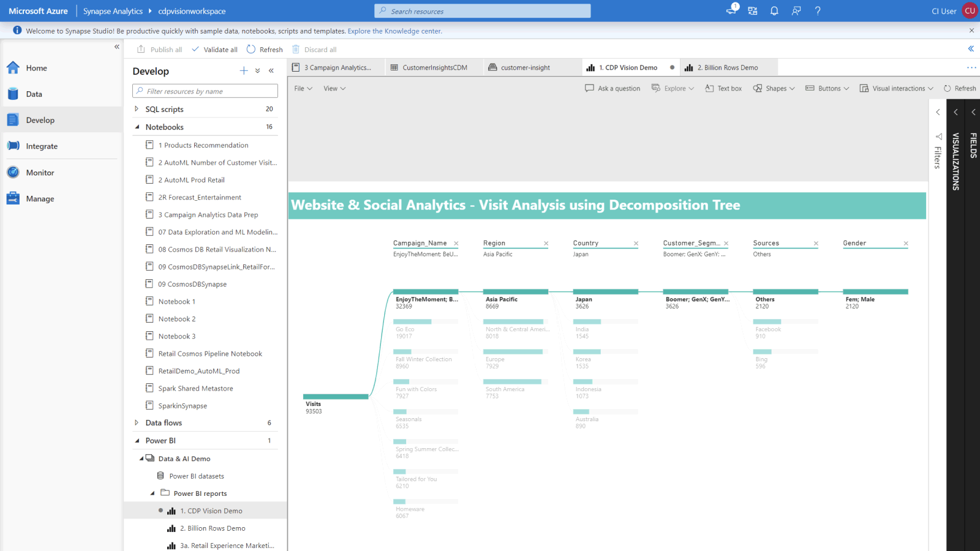Open release updates icon with badge
The height and width of the screenshot is (551, 980).
(x=732, y=10)
